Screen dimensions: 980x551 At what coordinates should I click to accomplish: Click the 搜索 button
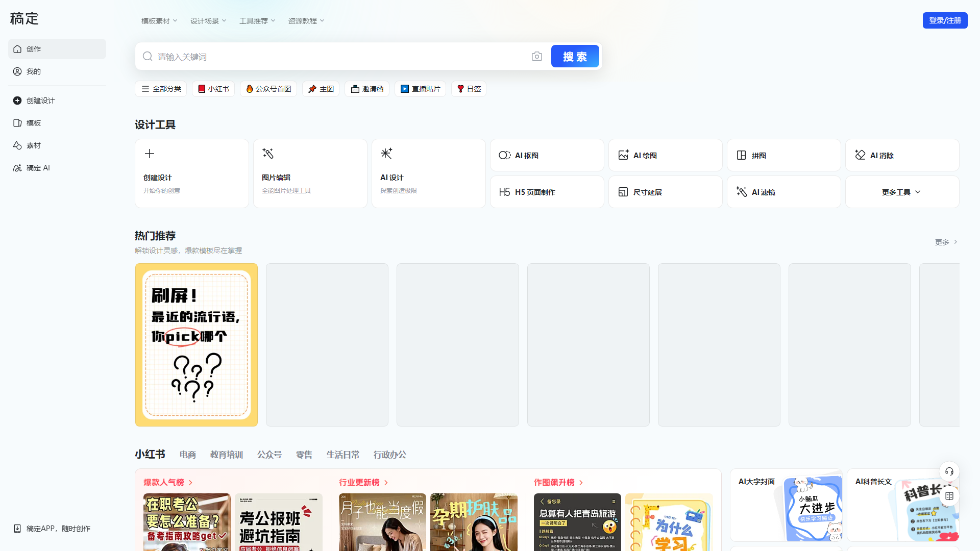(575, 56)
